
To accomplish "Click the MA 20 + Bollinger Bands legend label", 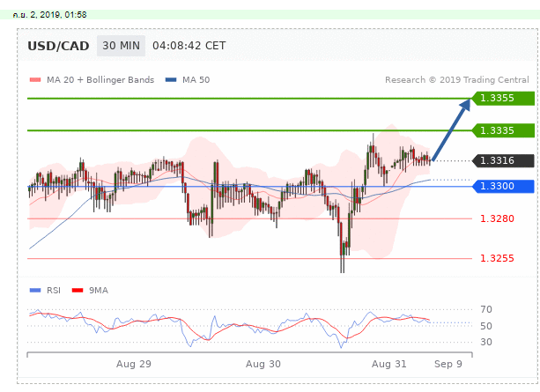I will pyautogui.click(x=100, y=80).
